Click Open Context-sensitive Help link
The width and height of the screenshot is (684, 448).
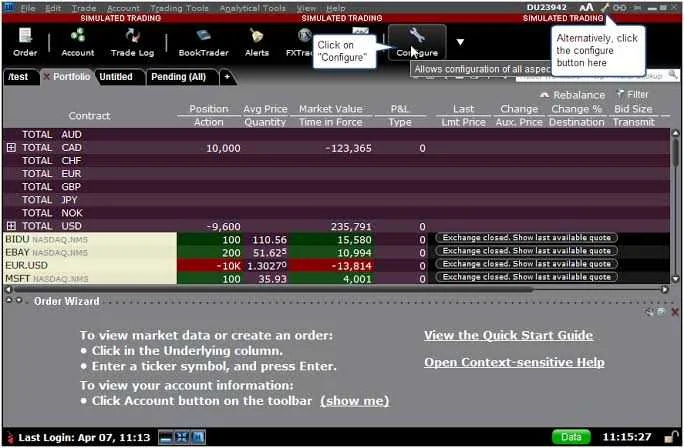pyautogui.click(x=514, y=362)
